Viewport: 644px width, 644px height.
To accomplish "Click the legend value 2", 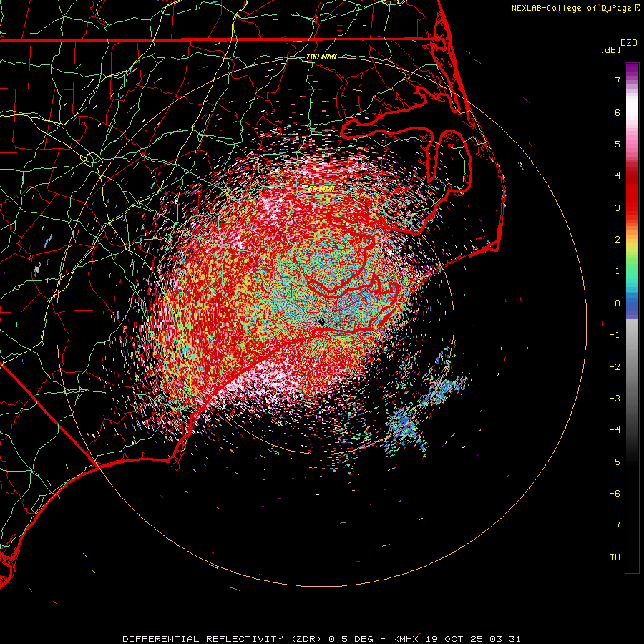I will [x=618, y=240].
